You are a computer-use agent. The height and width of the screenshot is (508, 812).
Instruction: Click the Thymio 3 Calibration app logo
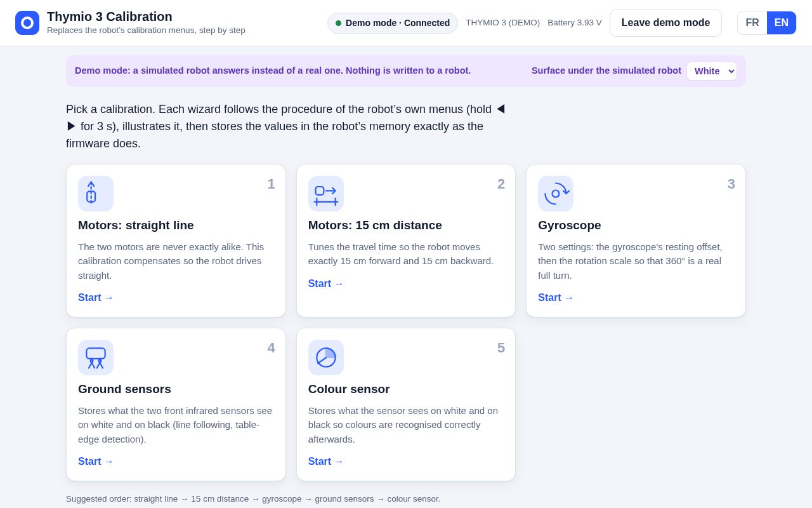click(27, 23)
